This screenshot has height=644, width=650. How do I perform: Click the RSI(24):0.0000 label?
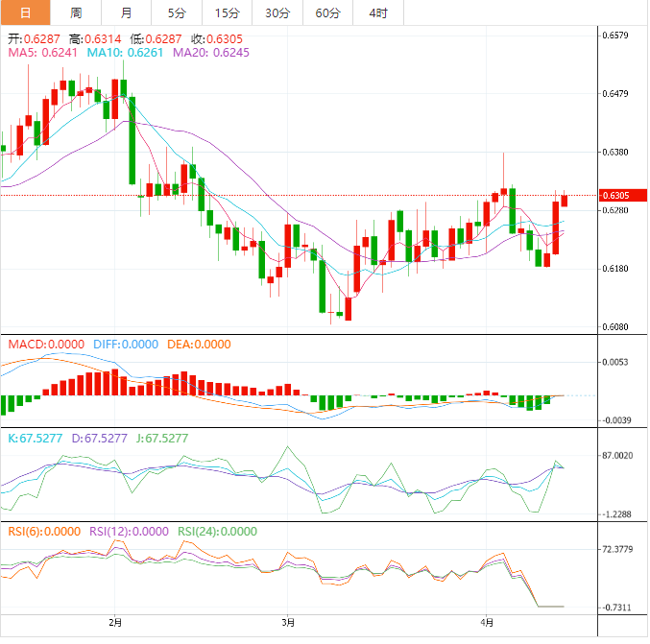pos(218,532)
